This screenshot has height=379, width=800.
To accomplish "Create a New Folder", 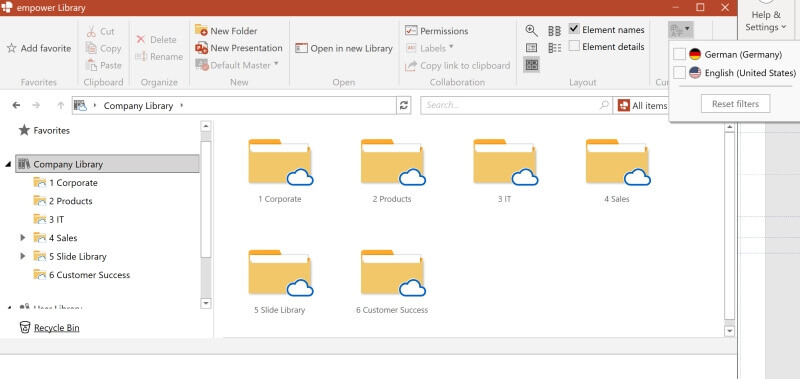I will 226,31.
